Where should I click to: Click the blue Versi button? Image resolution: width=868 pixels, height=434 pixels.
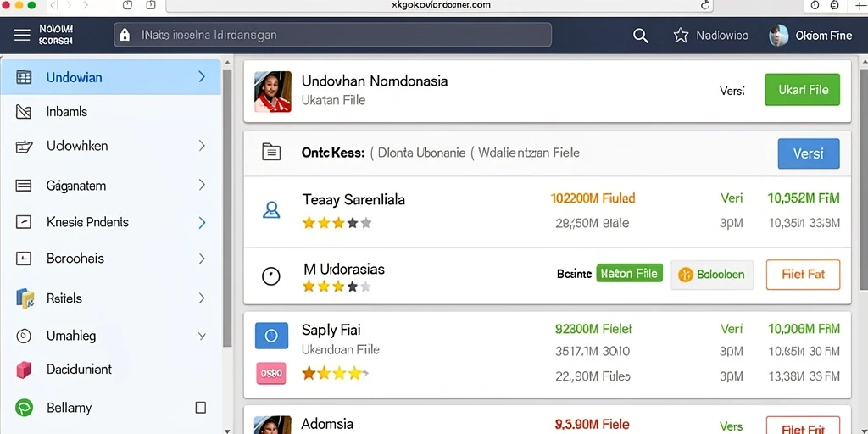[808, 153]
